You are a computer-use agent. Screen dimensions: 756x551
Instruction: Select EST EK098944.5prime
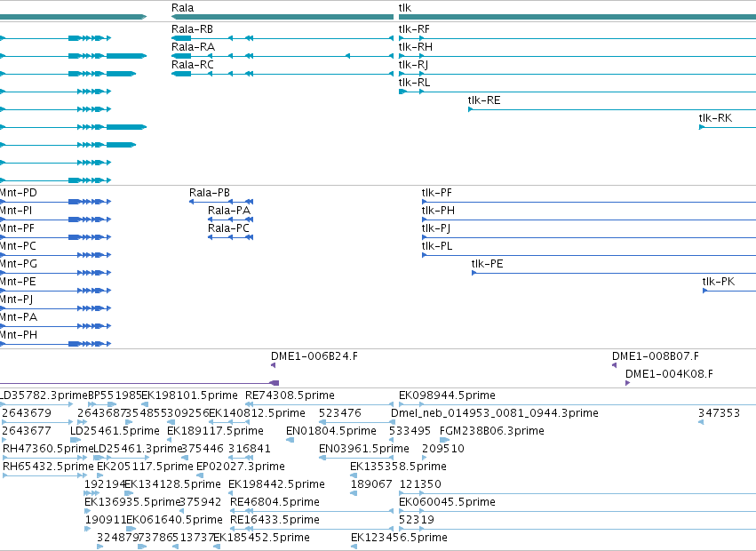click(447, 395)
